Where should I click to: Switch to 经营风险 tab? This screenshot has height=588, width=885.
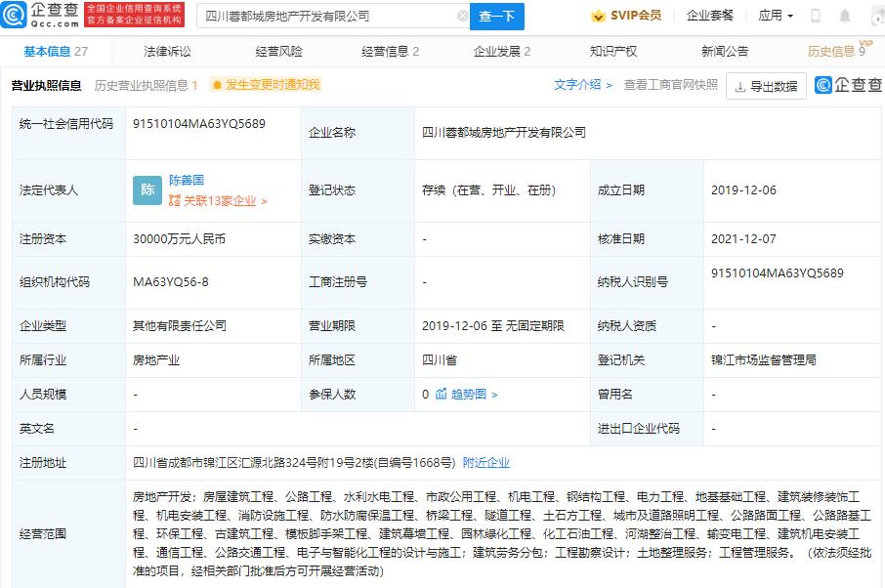278,52
